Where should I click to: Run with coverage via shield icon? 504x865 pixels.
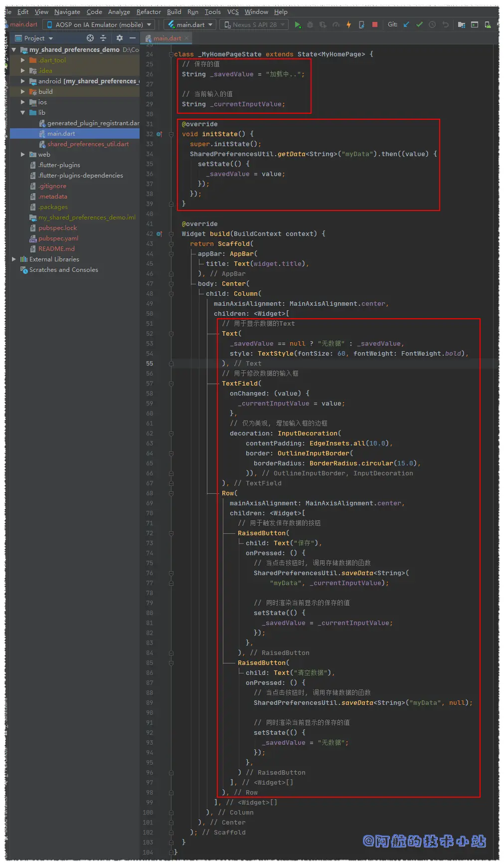(323, 24)
